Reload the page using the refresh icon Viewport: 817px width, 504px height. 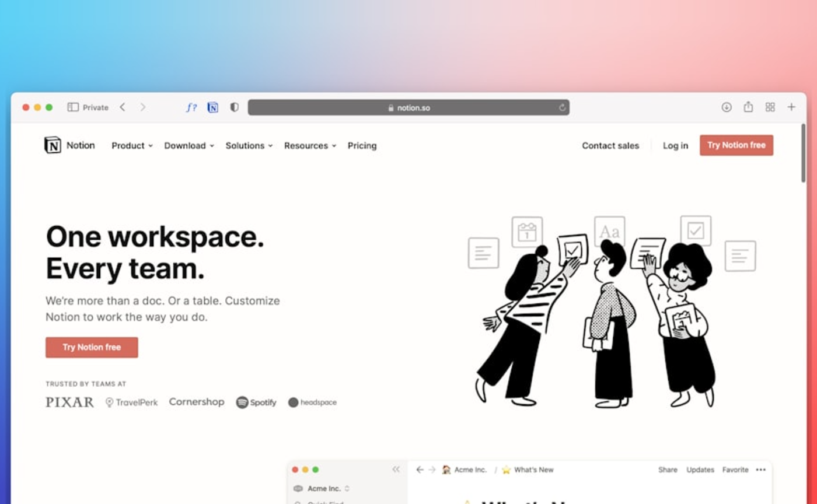[x=562, y=107]
